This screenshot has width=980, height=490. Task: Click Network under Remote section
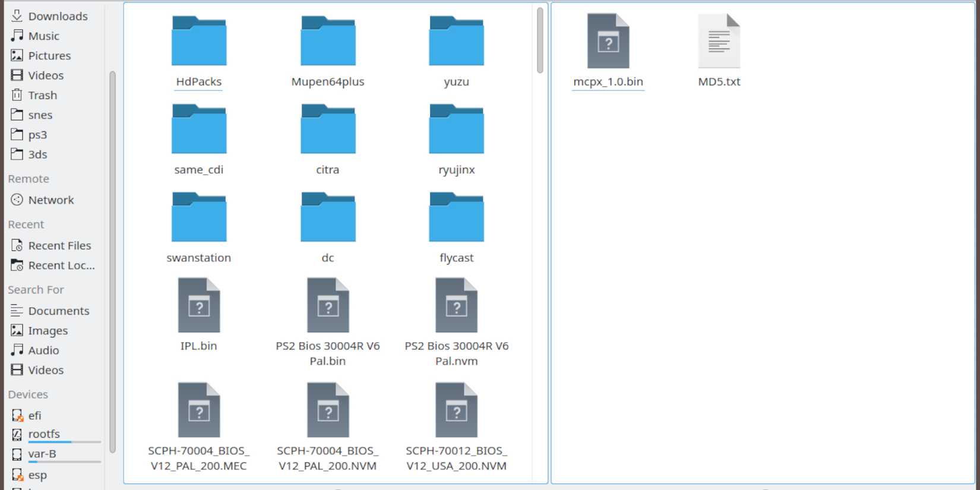click(x=51, y=200)
